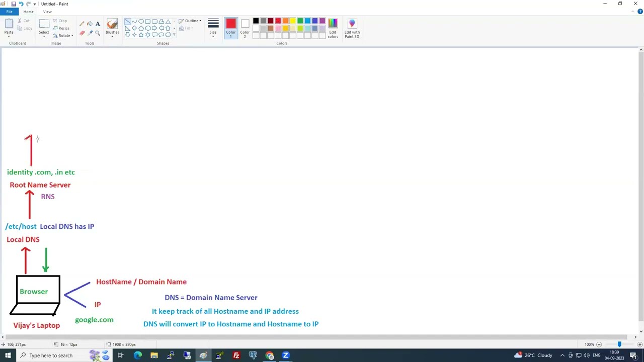The height and width of the screenshot is (362, 644).
Task: Click the Save icon in title bar
Action: (14, 4)
